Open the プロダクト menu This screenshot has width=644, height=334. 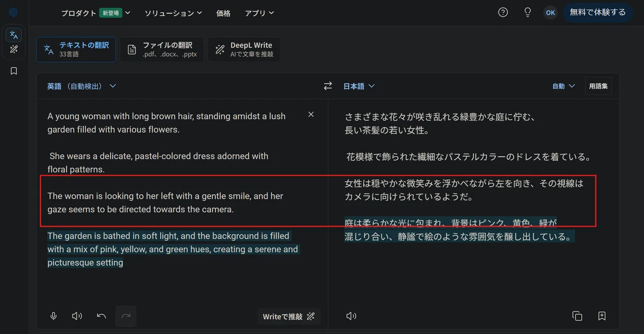click(x=96, y=13)
